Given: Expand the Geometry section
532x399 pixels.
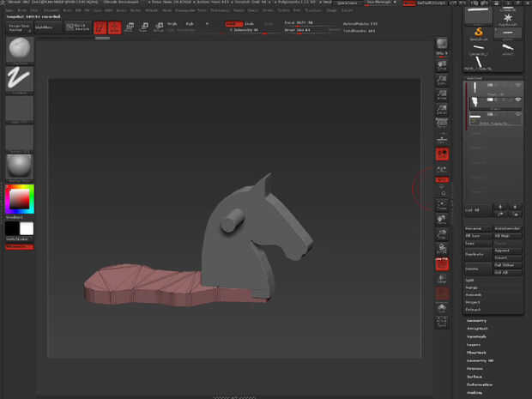Looking at the screenshot, I should (x=476, y=320).
